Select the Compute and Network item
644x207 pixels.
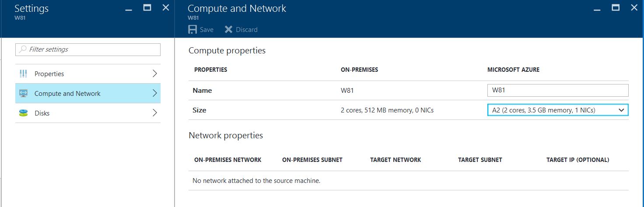[x=67, y=93]
